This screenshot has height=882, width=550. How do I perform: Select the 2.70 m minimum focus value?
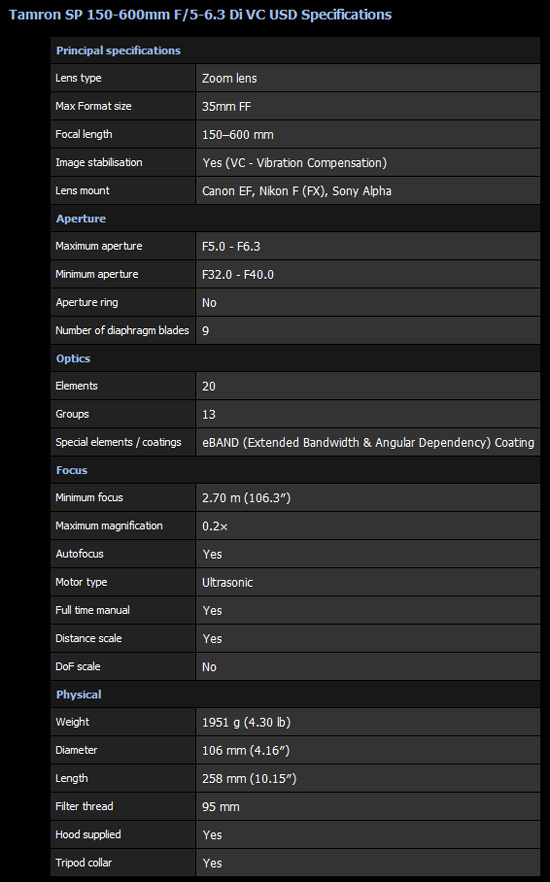[246, 498]
